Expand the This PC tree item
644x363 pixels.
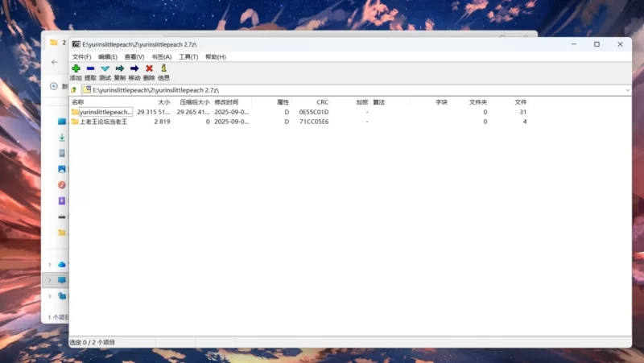coord(50,280)
